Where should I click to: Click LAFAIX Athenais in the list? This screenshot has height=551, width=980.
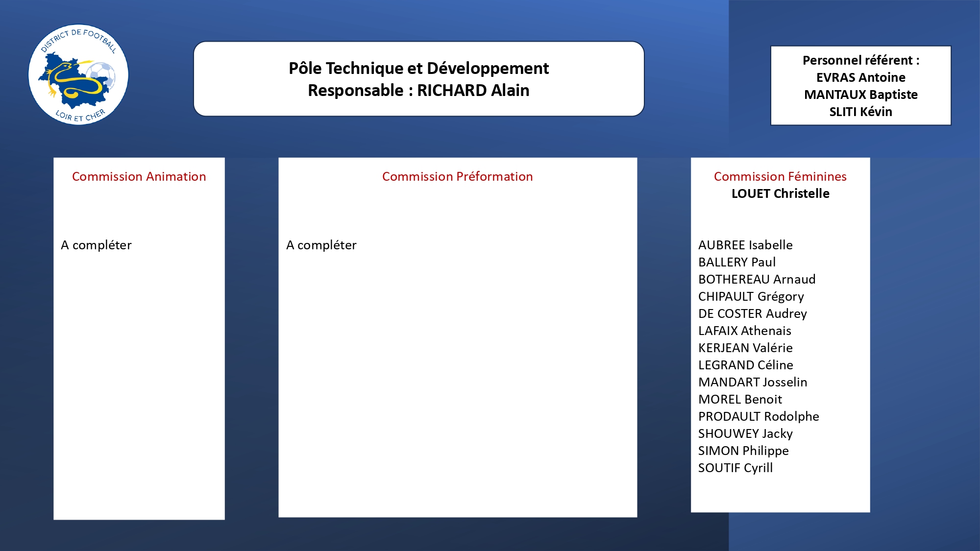pos(745,331)
